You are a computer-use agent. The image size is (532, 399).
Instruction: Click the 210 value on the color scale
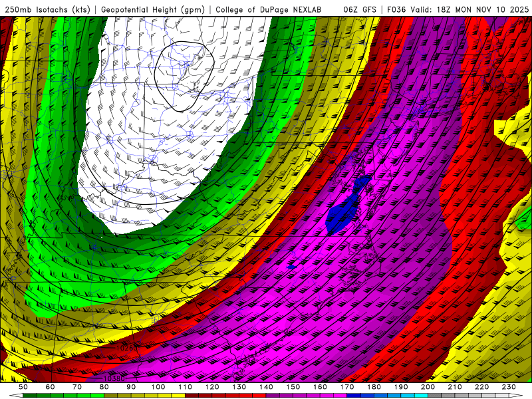[x=455, y=387]
